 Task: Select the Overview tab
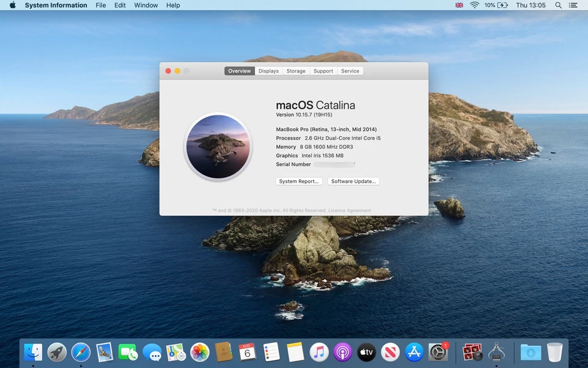click(x=239, y=71)
